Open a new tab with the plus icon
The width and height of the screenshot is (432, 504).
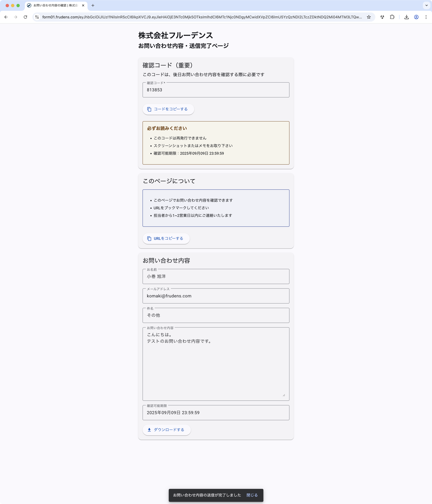click(x=93, y=5)
